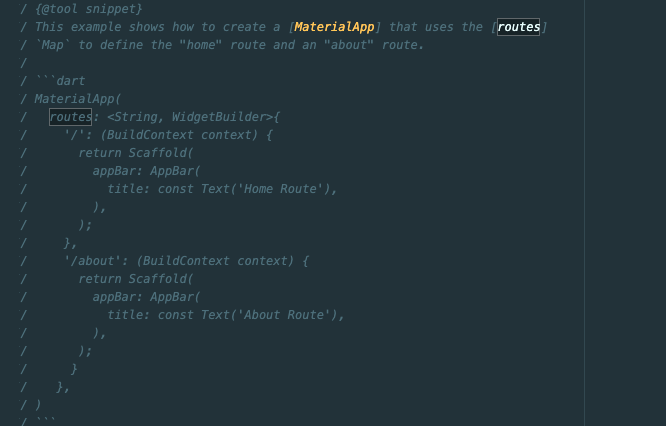Click 'WidgetBuilder' type in routes line
Image resolution: width=666 pixels, height=426 pixels.
(218, 117)
